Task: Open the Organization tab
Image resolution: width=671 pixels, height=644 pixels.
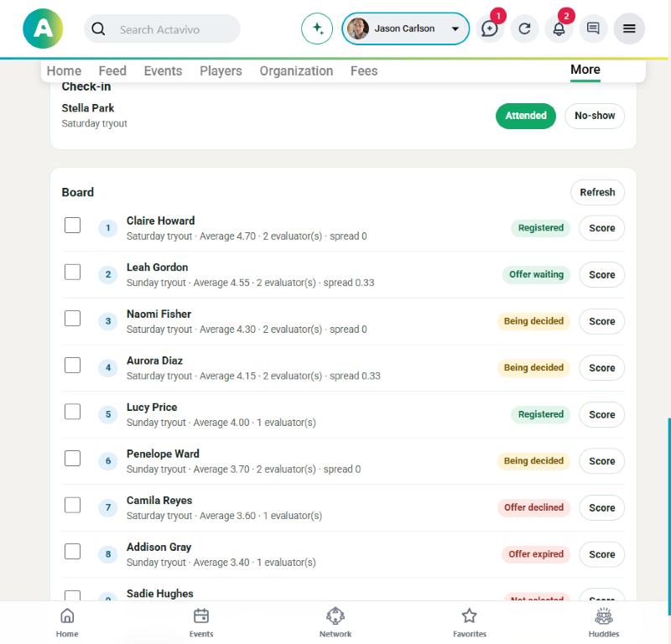Action: [296, 70]
